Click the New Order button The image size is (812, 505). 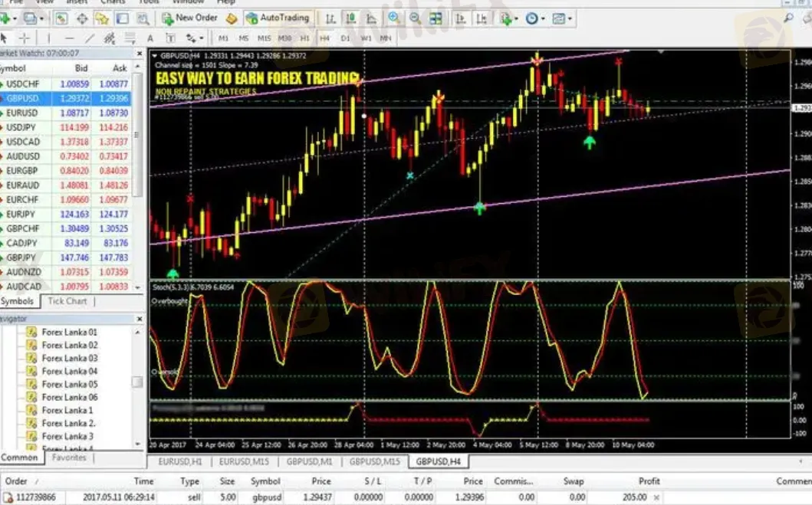[189, 18]
